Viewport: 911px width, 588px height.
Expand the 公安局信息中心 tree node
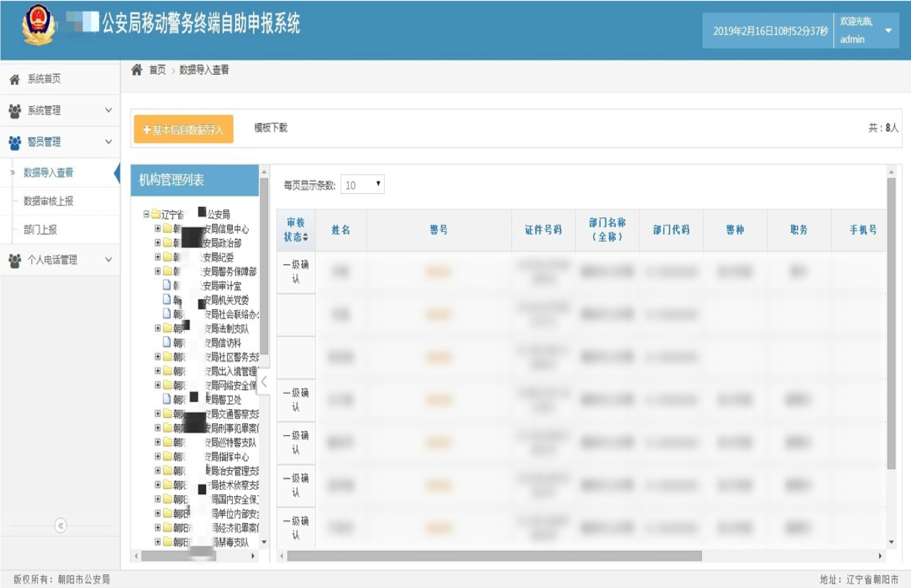pos(157,228)
